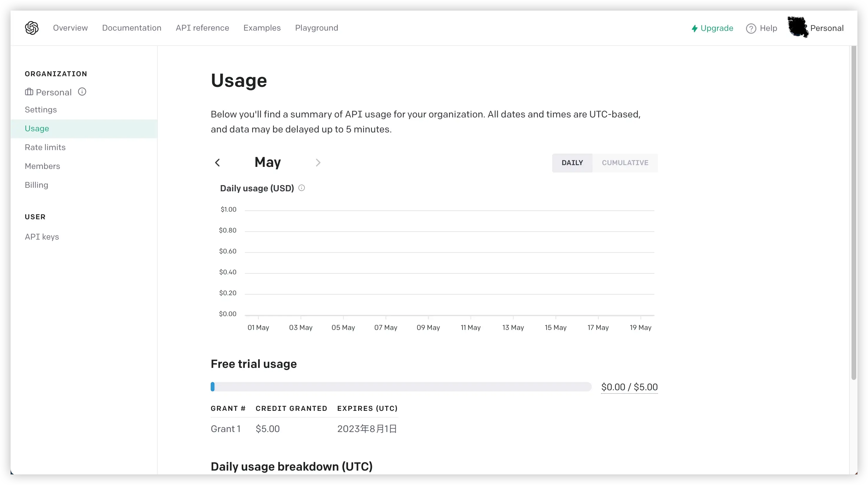
Task: Open the API reference nav item
Action: click(202, 28)
